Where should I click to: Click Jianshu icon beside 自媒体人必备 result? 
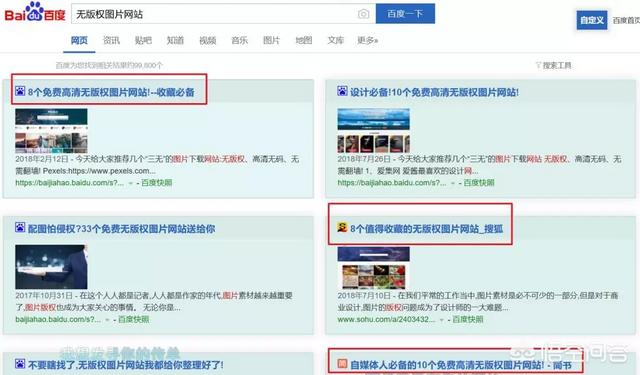tap(342, 364)
